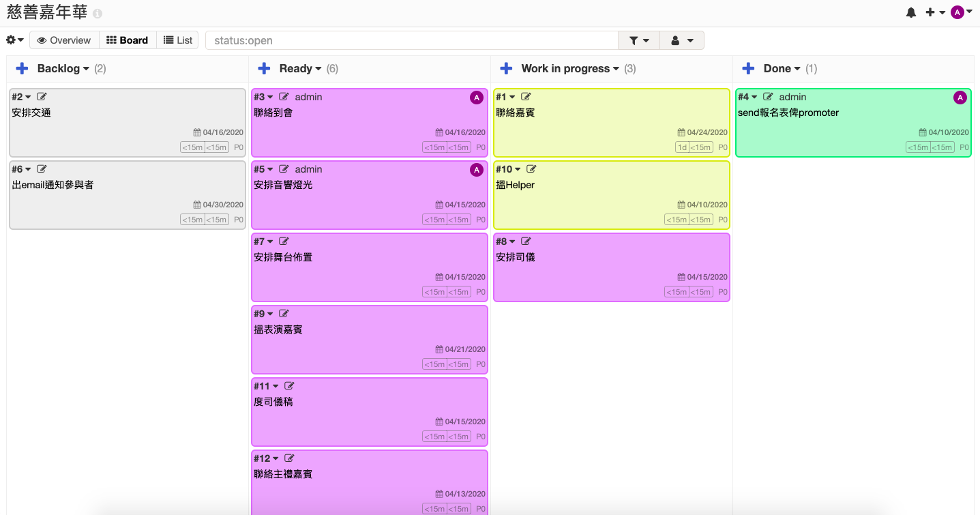Click edit pencil icon on card #10
Viewport: 980px width, 515px height.
[531, 169]
